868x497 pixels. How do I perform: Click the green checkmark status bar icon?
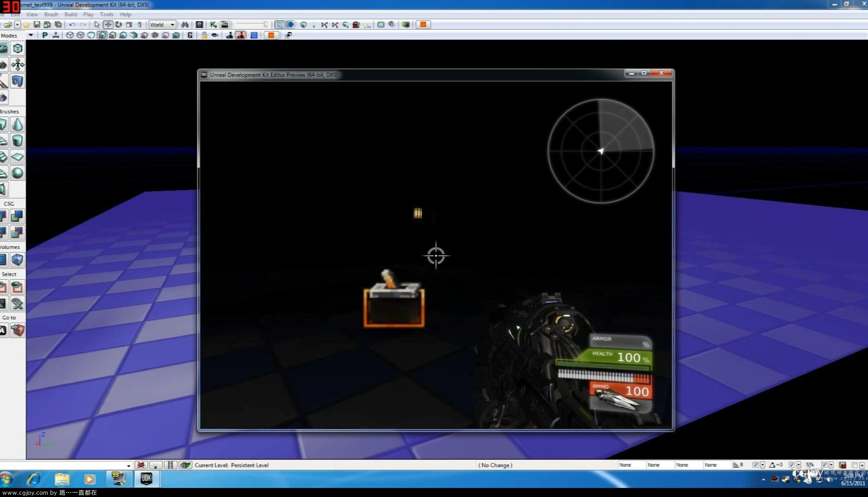click(185, 465)
